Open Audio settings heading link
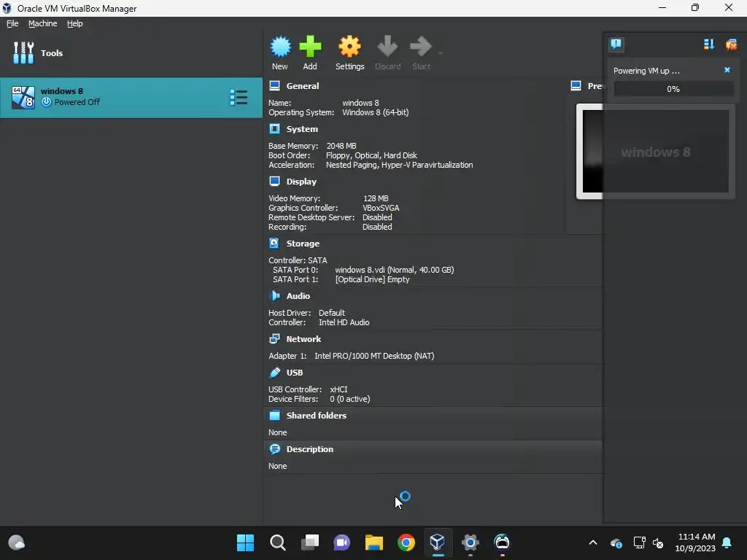The image size is (747, 560). pos(298,296)
